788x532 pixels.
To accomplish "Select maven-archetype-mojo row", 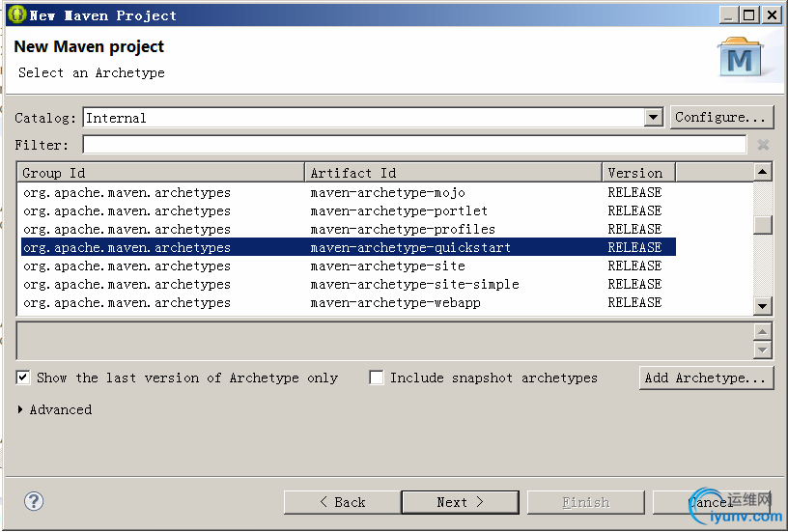I will pyautogui.click(x=348, y=192).
